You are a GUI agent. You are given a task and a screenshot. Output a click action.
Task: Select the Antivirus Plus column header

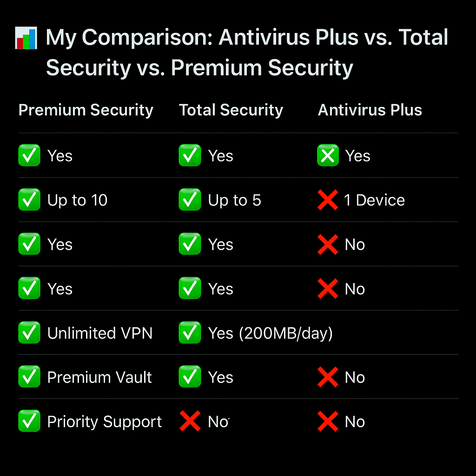[370, 110]
